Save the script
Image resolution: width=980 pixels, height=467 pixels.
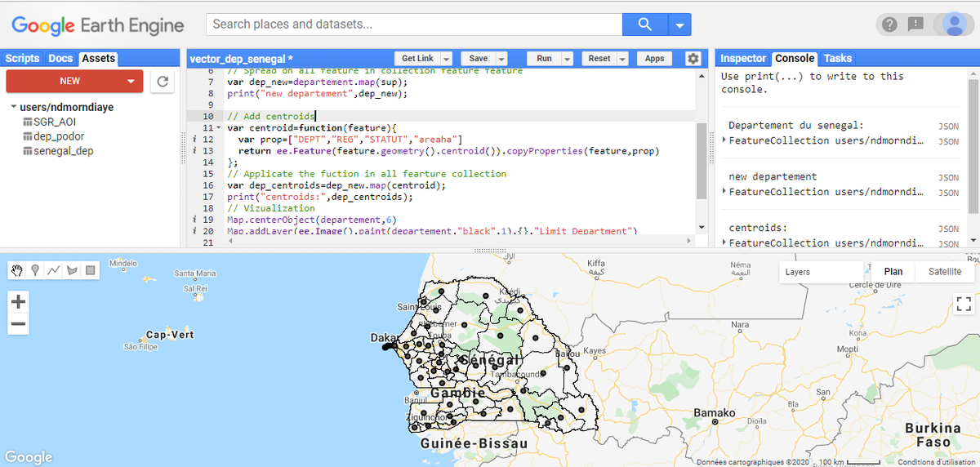[x=479, y=59]
